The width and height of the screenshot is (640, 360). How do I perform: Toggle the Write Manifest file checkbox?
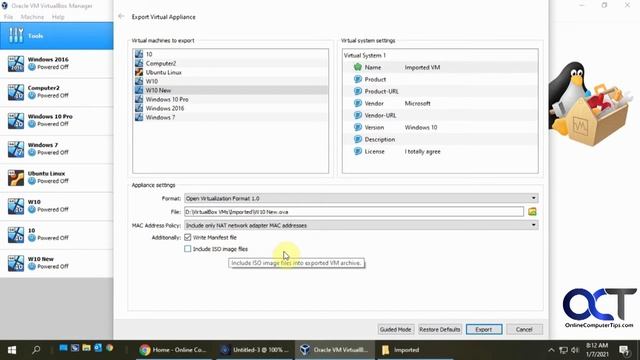coord(188,237)
